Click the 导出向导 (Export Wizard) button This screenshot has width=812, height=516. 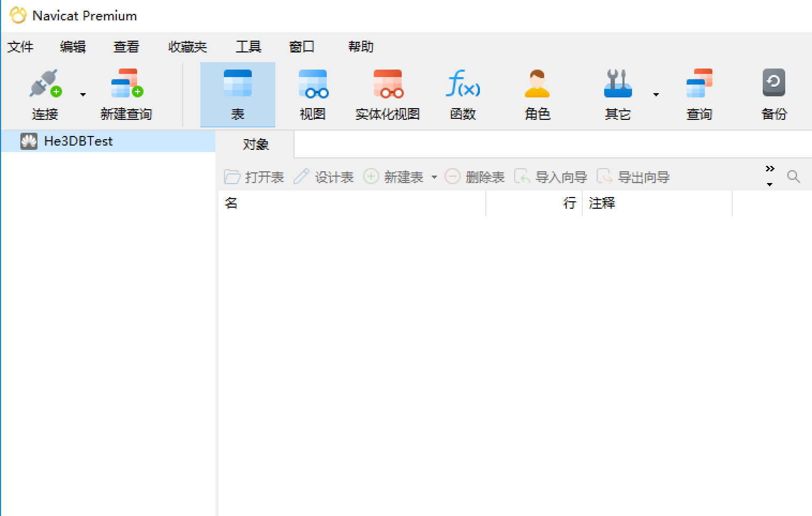point(633,177)
